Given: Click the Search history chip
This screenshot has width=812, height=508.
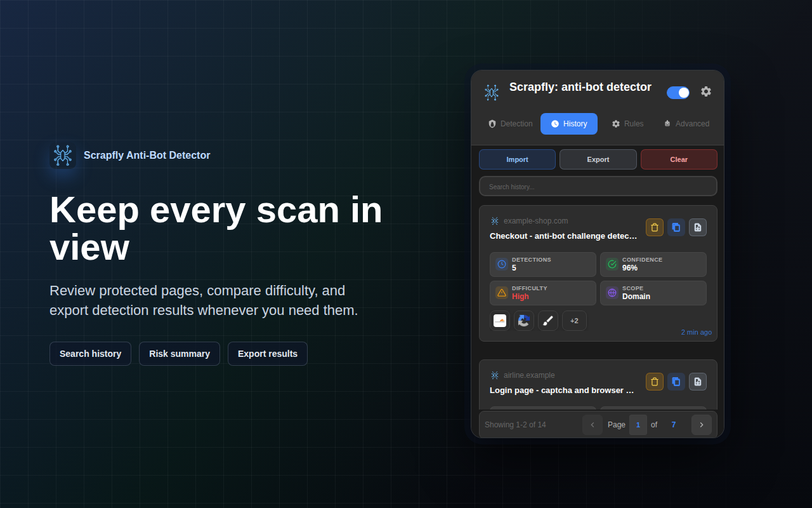Looking at the screenshot, I should (90, 354).
